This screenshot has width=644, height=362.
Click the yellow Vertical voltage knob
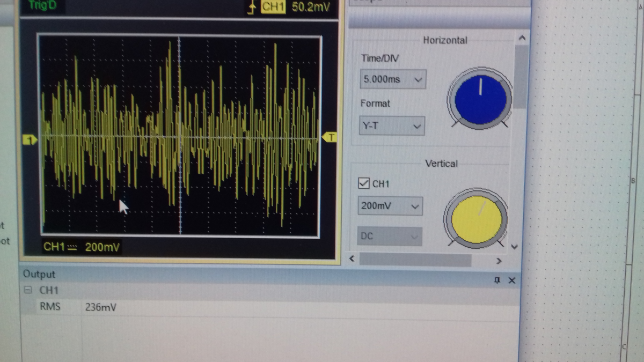click(476, 219)
